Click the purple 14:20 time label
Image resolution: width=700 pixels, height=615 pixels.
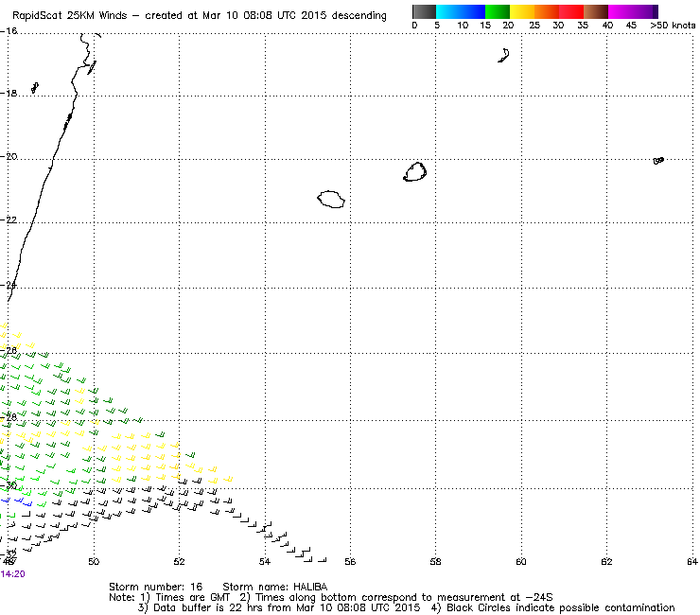click(x=13, y=574)
